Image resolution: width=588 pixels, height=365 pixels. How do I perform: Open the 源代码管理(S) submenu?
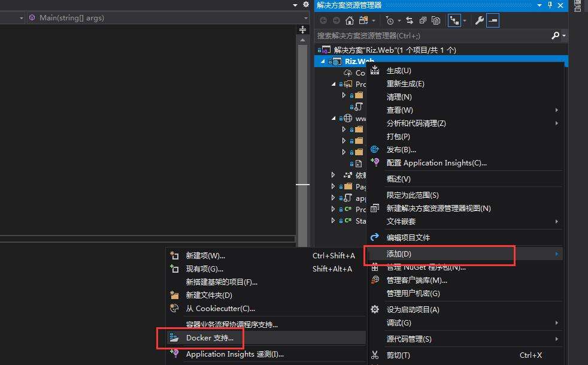point(465,339)
